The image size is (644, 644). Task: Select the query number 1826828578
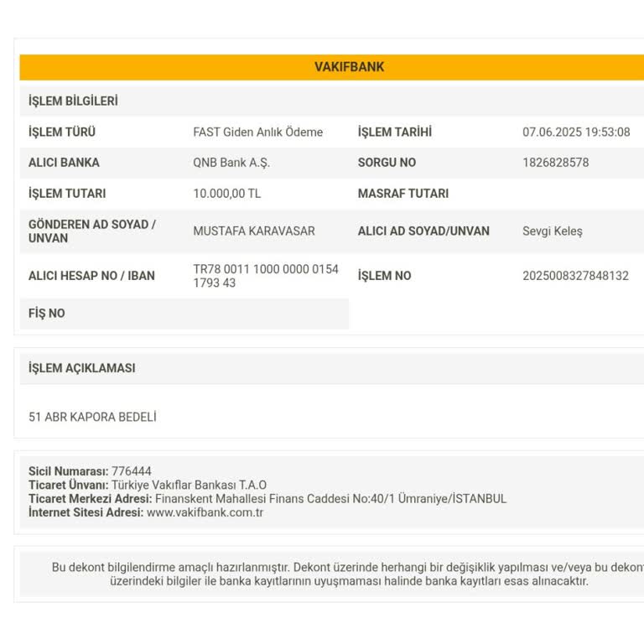tap(556, 163)
